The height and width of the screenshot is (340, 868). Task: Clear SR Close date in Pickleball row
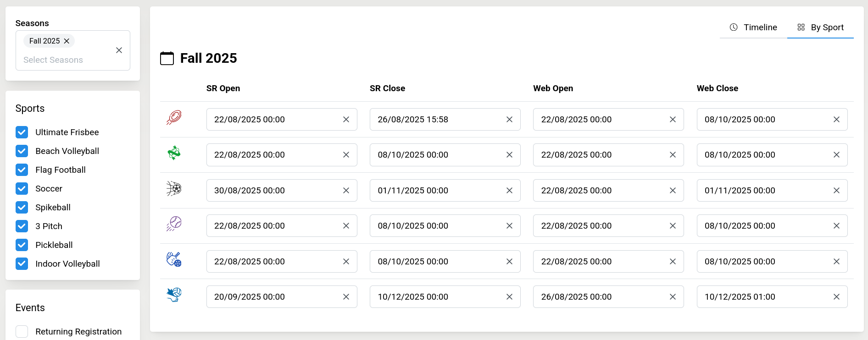(509, 262)
